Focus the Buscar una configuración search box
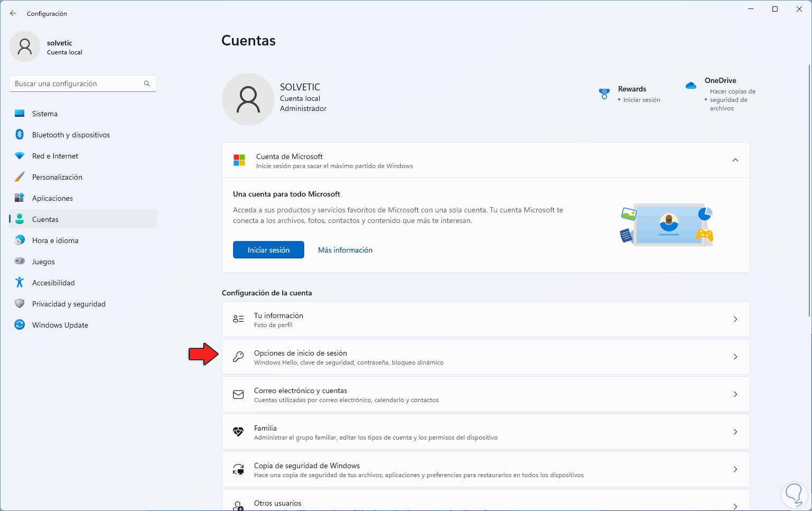The width and height of the screenshot is (812, 511). [x=83, y=83]
